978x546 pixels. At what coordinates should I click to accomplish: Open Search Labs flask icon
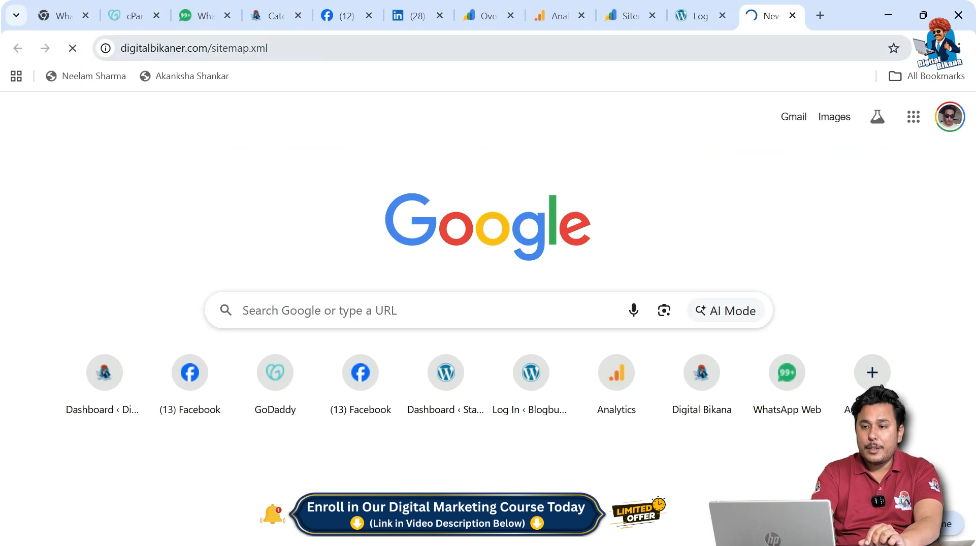point(878,117)
